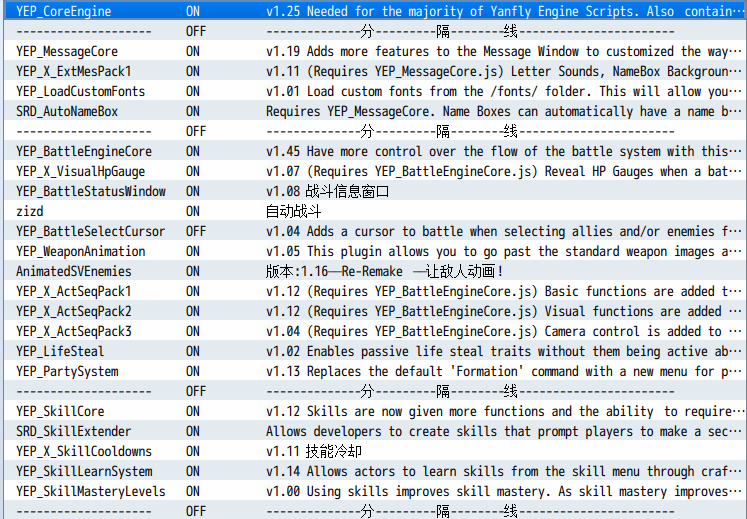Select the YEP_BattleStatusWindow plugin name

coord(91,191)
